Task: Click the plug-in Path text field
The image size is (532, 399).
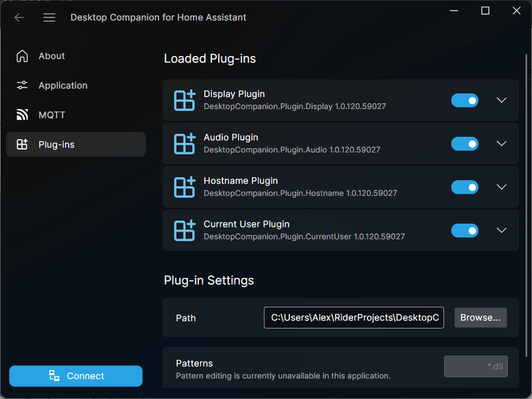Action: pyautogui.click(x=354, y=318)
